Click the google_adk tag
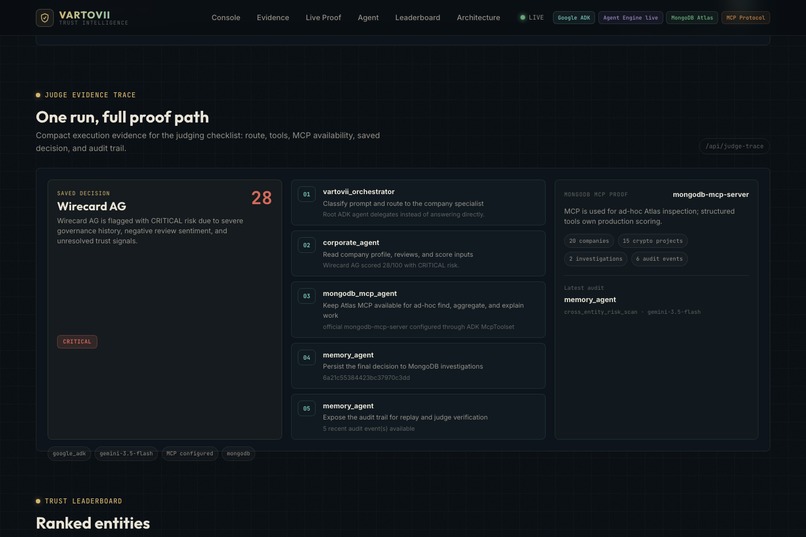The image size is (806, 537). (x=69, y=453)
